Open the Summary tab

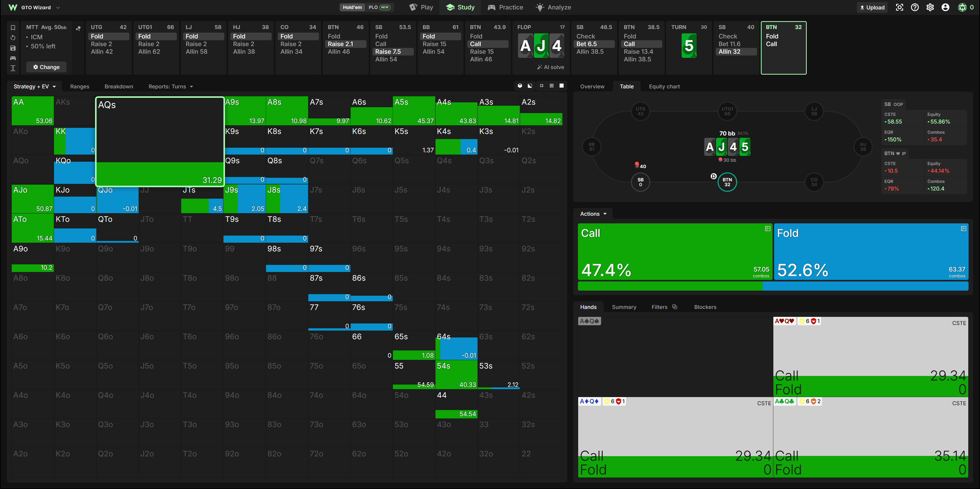click(624, 307)
